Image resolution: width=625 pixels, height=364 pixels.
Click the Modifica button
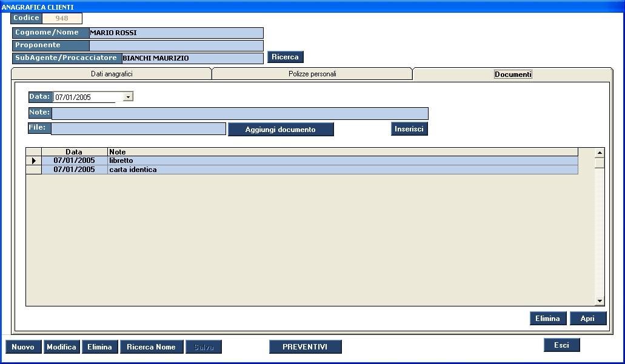tap(61, 347)
